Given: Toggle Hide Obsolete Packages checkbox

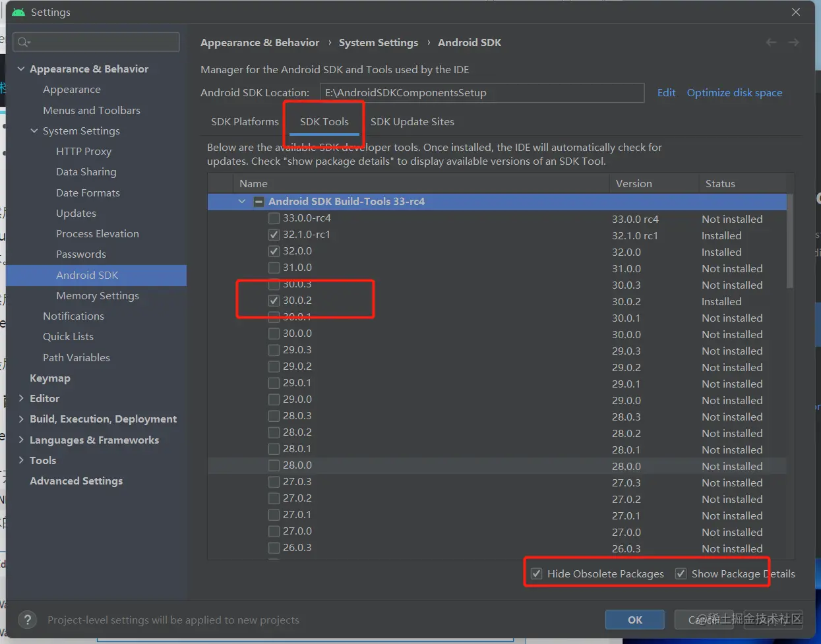Looking at the screenshot, I should 537,573.
